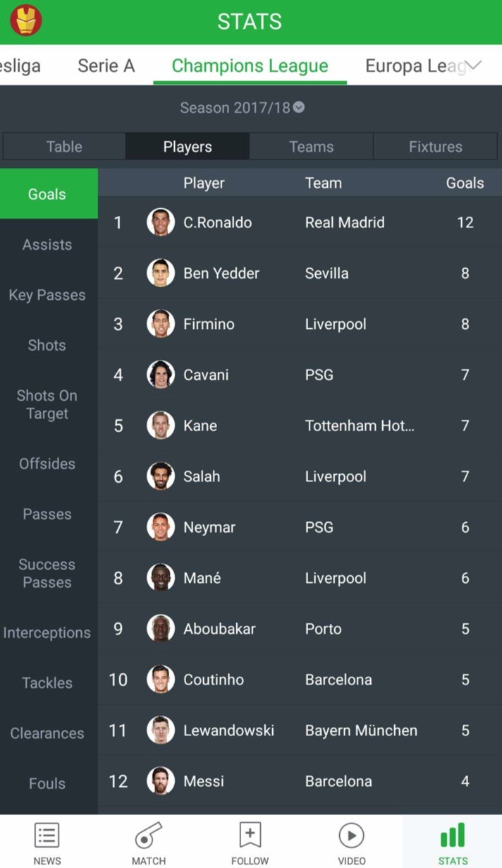Open the Follow bookmark icon

(250, 836)
